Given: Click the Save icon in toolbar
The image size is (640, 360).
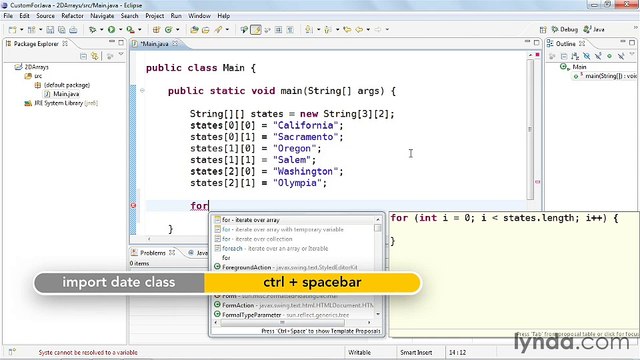Looking at the screenshot, I should pyautogui.click(x=50, y=29).
